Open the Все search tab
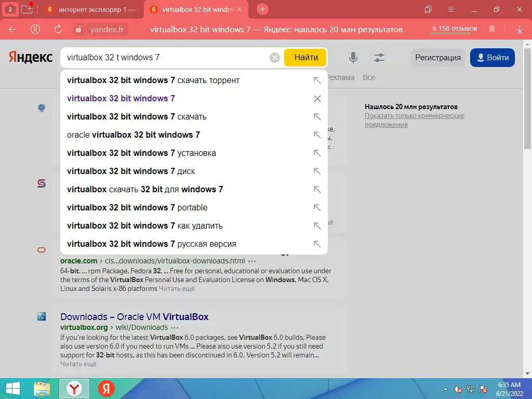 pyautogui.click(x=369, y=78)
